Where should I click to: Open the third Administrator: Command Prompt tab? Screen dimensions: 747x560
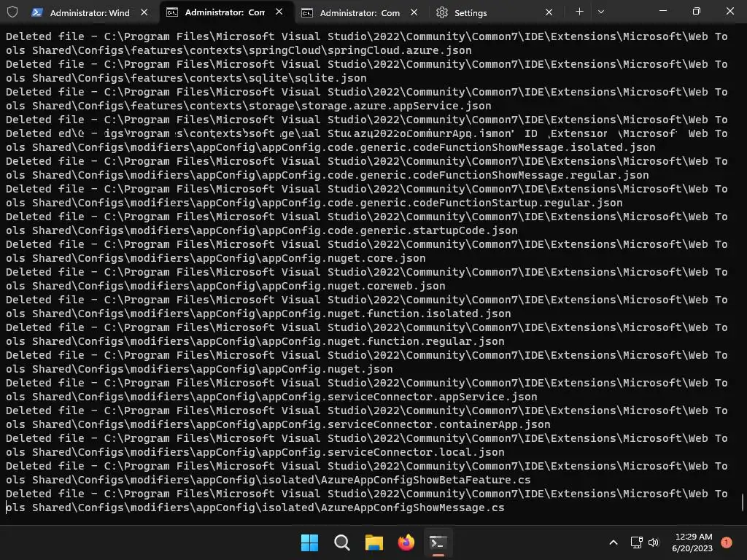pyautogui.click(x=360, y=13)
